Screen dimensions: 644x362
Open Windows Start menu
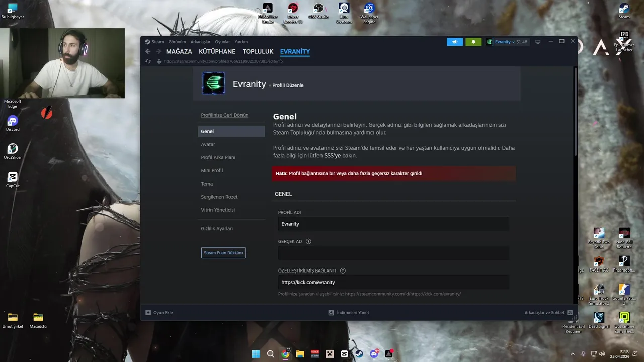256,354
